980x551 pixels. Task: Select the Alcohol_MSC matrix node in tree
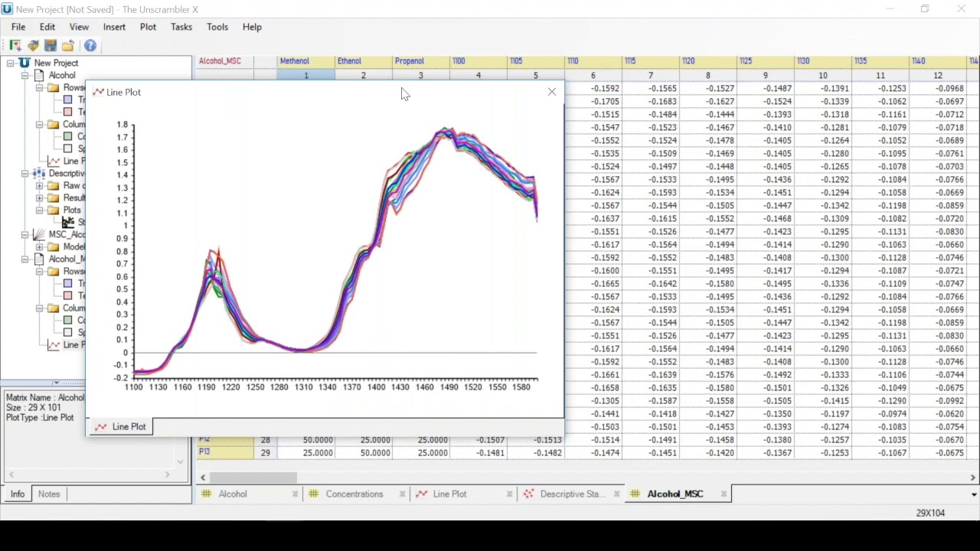point(66,259)
